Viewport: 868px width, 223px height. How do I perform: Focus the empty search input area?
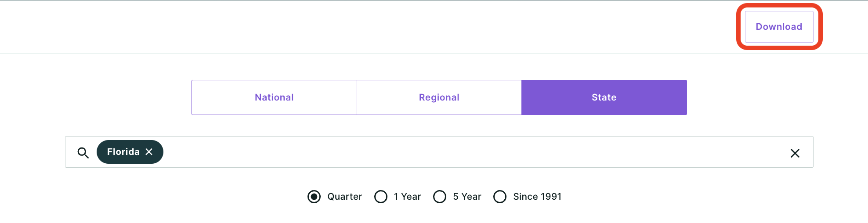[x=474, y=152]
